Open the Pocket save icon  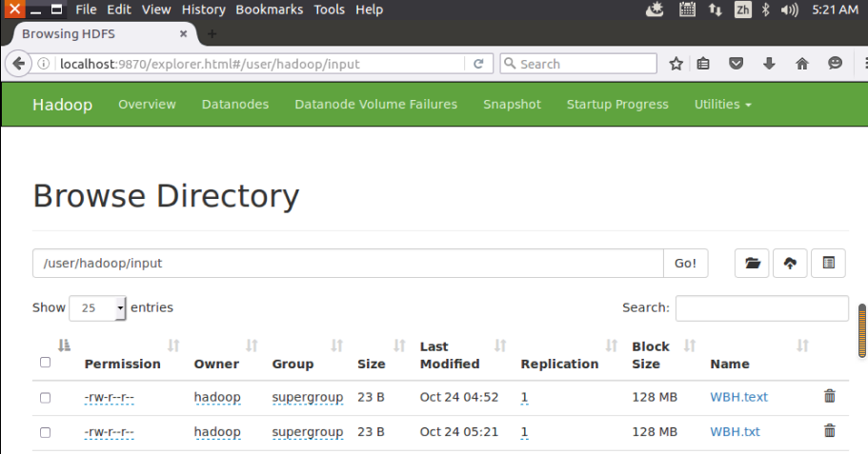pyautogui.click(x=737, y=64)
